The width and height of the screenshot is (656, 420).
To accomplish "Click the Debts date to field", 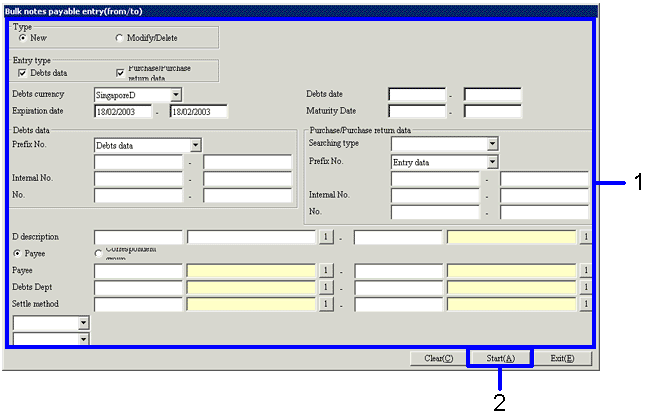I will coord(493,95).
